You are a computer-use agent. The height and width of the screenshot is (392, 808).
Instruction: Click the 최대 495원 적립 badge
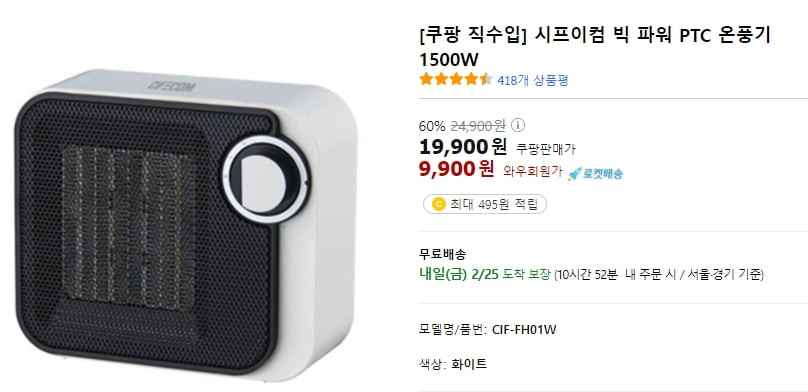tap(485, 204)
